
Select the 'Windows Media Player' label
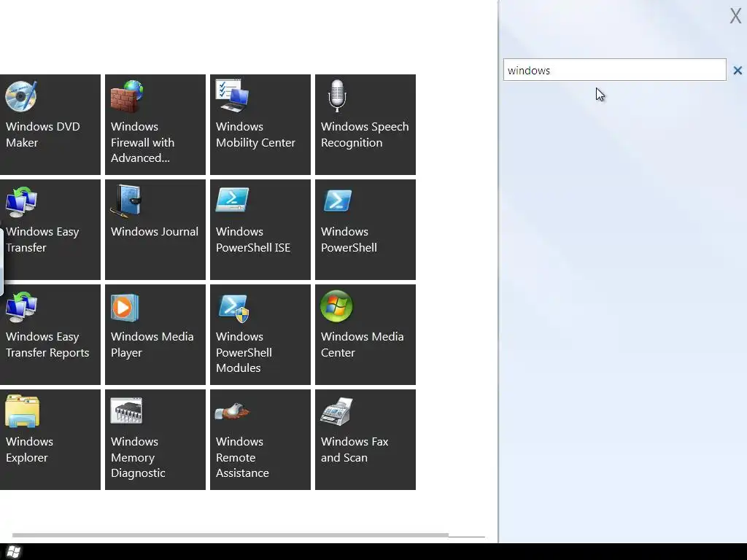click(x=152, y=344)
